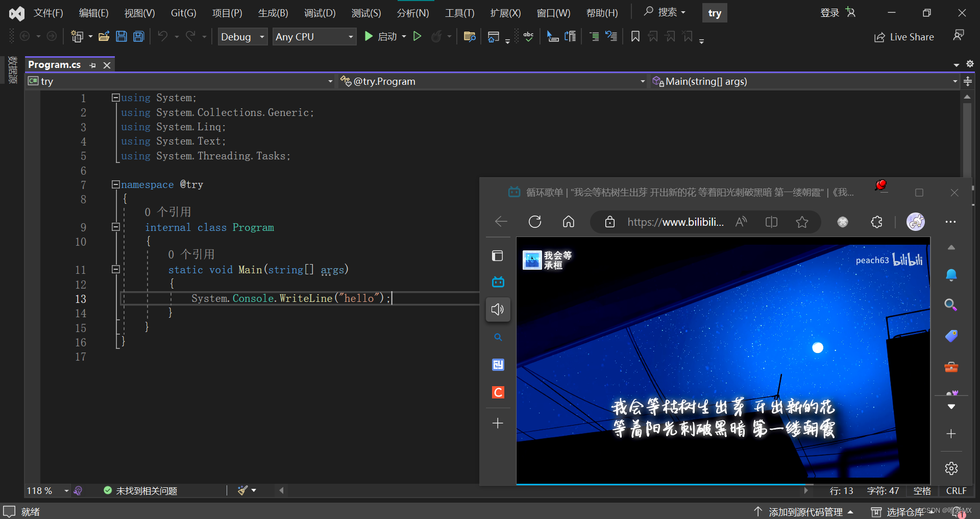Collapse the class Program block
980x519 pixels.
tap(116, 227)
